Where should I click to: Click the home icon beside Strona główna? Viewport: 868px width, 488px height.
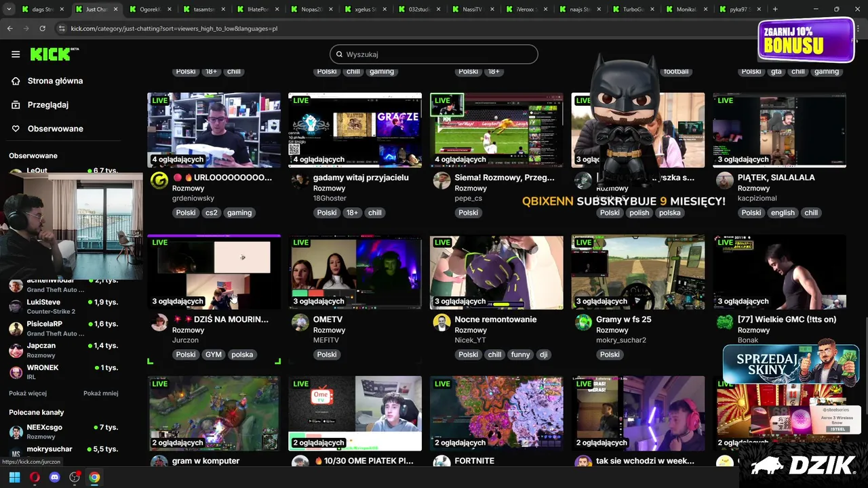16,81
